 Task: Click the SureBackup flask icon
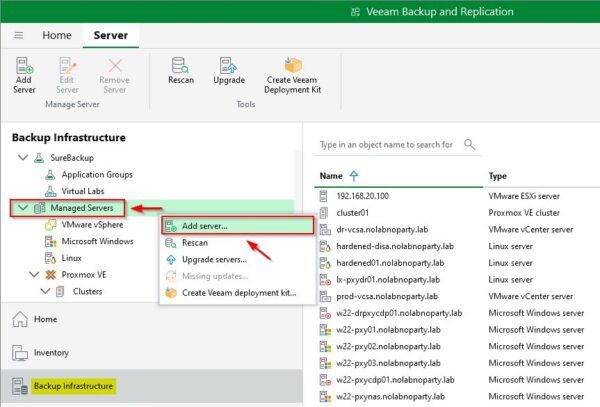[x=39, y=158]
